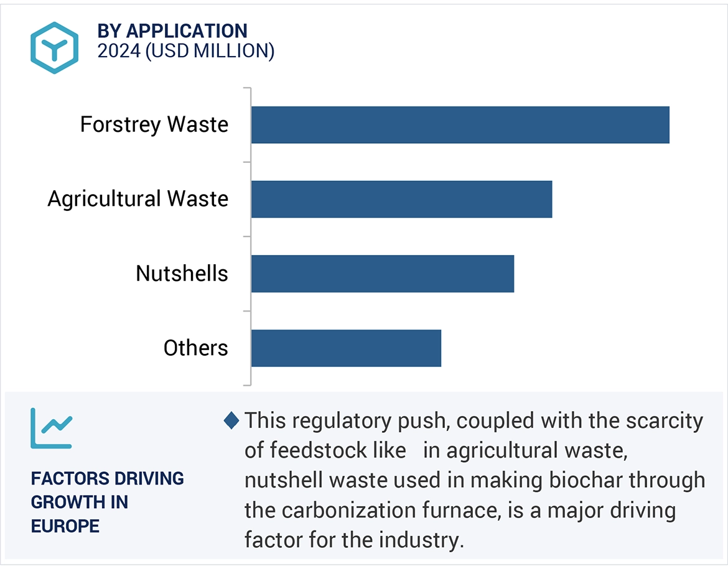Viewport: 728px width, 574px height.
Task: Click the blue diamond bullet icon
Action: pyautogui.click(x=231, y=421)
